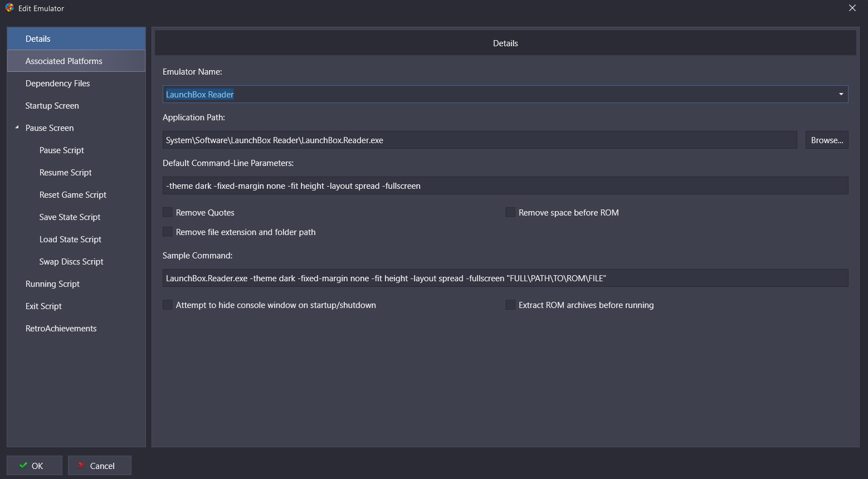Collapse the Pause Screen tree node
This screenshot has height=479, width=868.
click(x=17, y=128)
